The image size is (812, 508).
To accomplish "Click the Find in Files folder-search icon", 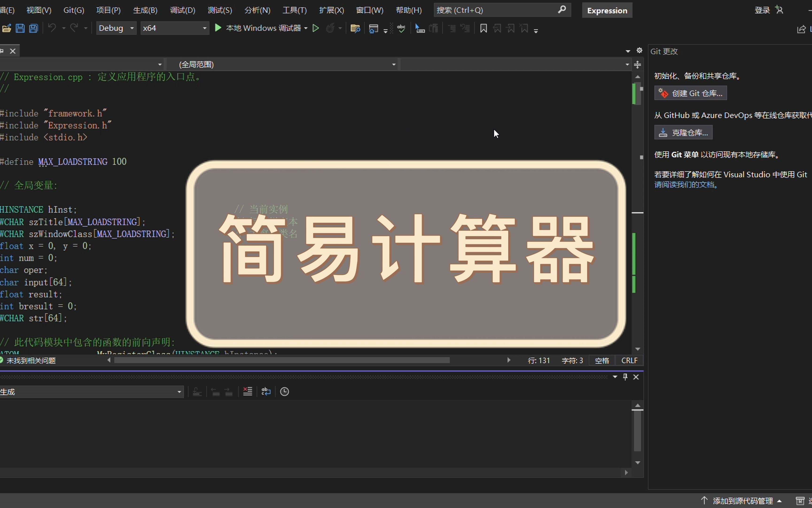I will (355, 28).
